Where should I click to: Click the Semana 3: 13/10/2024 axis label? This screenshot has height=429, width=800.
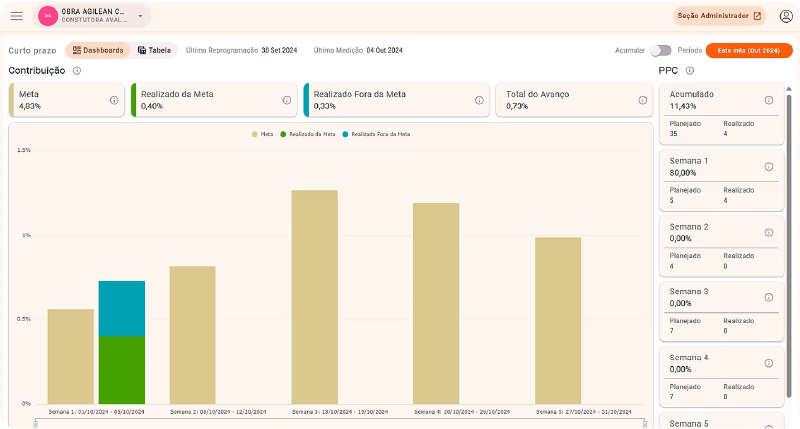(x=340, y=412)
